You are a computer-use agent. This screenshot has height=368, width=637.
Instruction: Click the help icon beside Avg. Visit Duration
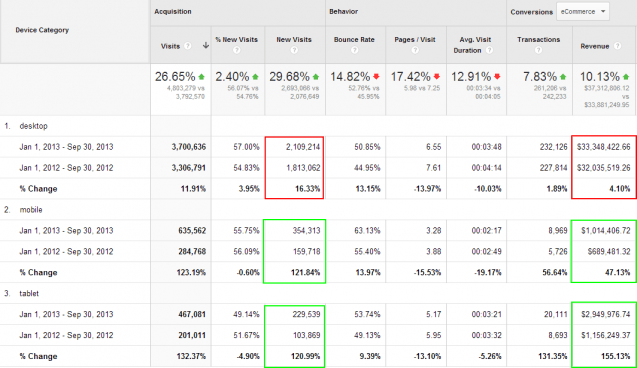490,50
